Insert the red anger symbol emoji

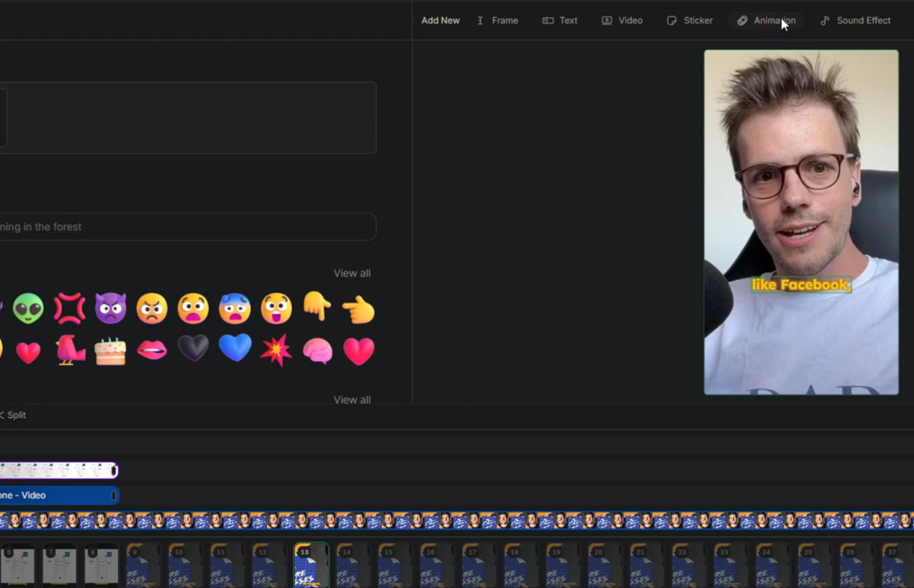(x=69, y=309)
